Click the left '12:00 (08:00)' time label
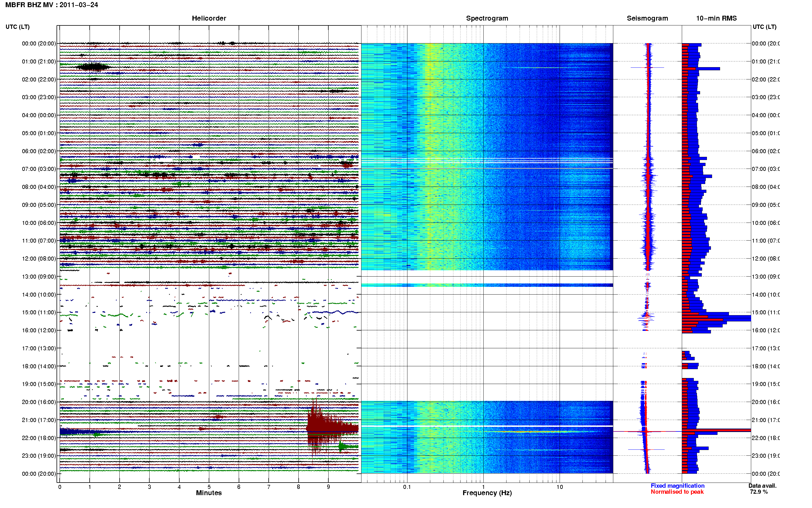Image resolution: width=812 pixels, height=508 pixels. 39,259
